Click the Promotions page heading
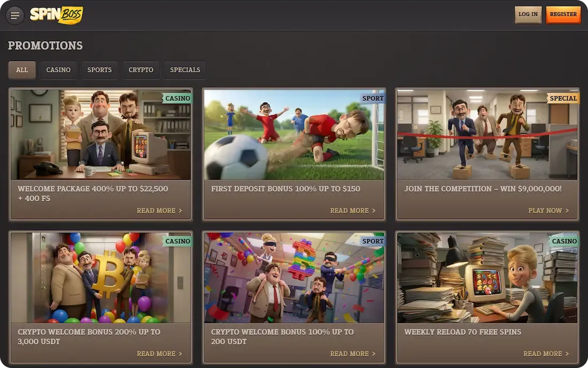This screenshot has height=368, width=588. pos(45,45)
